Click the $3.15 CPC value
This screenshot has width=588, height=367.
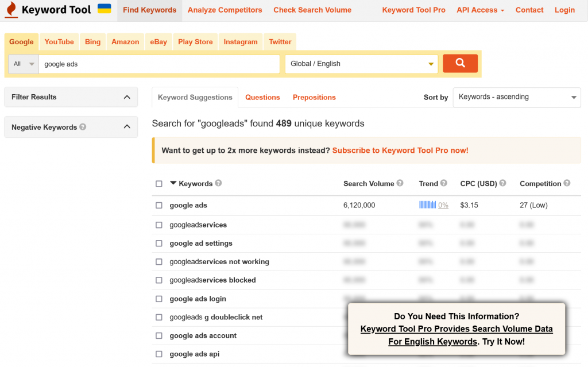pyautogui.click(x=469, y=205)
